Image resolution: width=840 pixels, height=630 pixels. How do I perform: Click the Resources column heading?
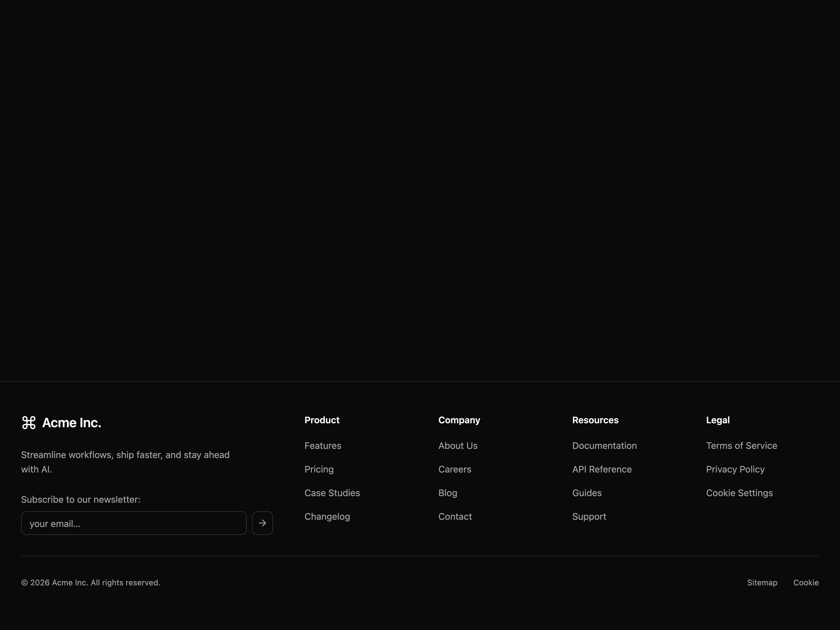click(595, 420)
